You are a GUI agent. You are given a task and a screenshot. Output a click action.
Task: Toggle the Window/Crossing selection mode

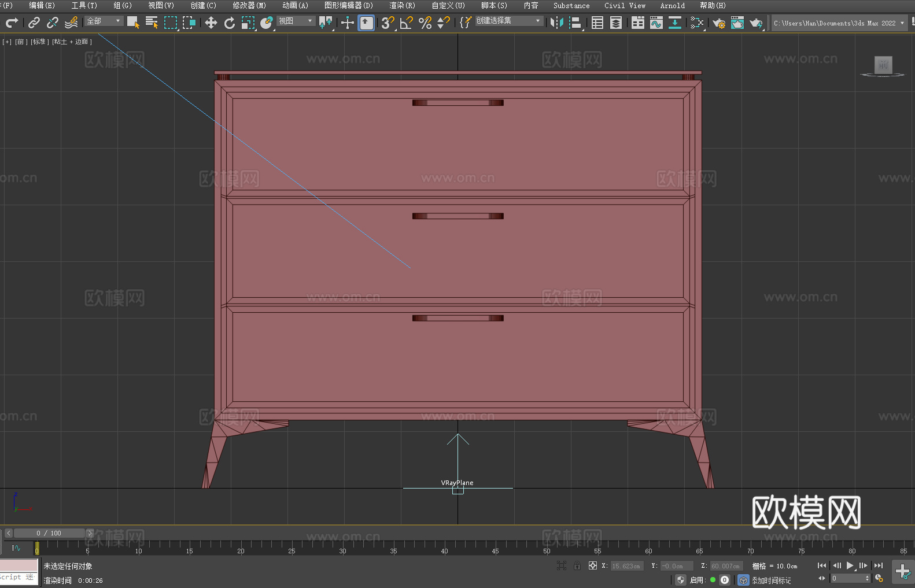[x=189, y=23]
